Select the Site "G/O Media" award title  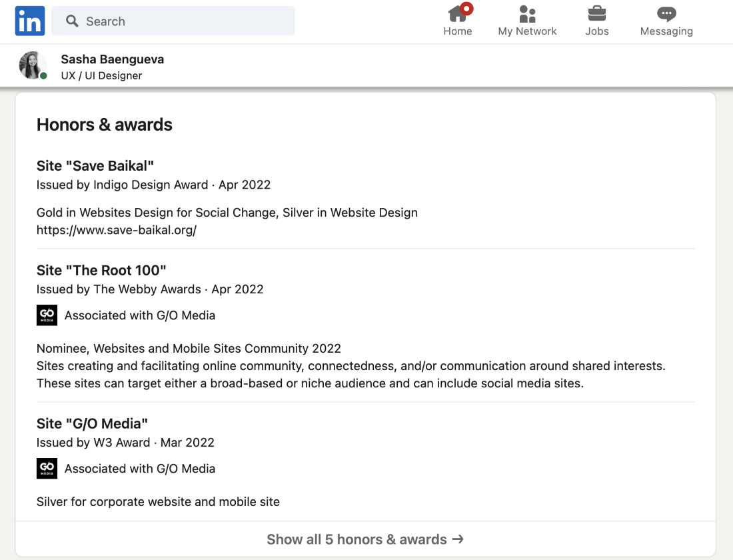tap(92, 423)
